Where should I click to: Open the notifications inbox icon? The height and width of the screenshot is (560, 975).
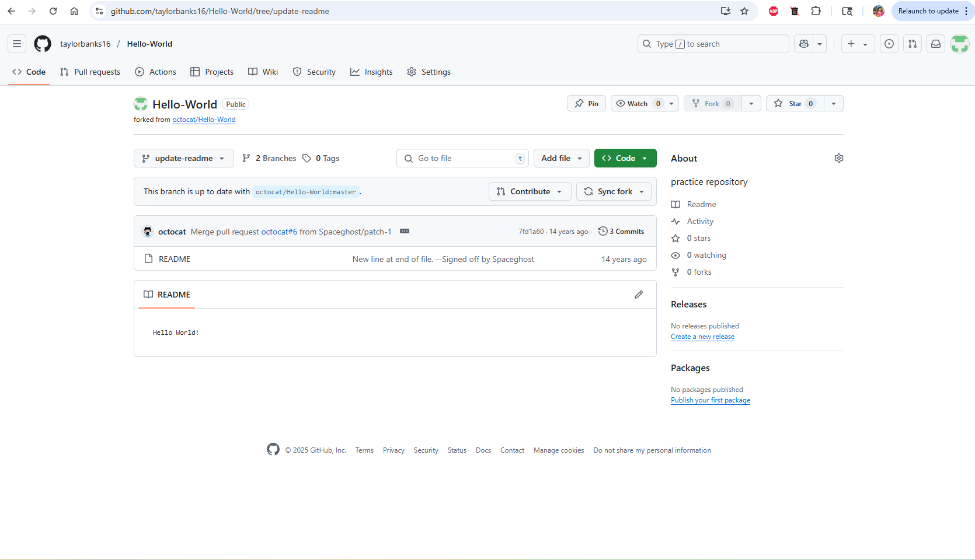pyautogui.click(x=936, y=44)
